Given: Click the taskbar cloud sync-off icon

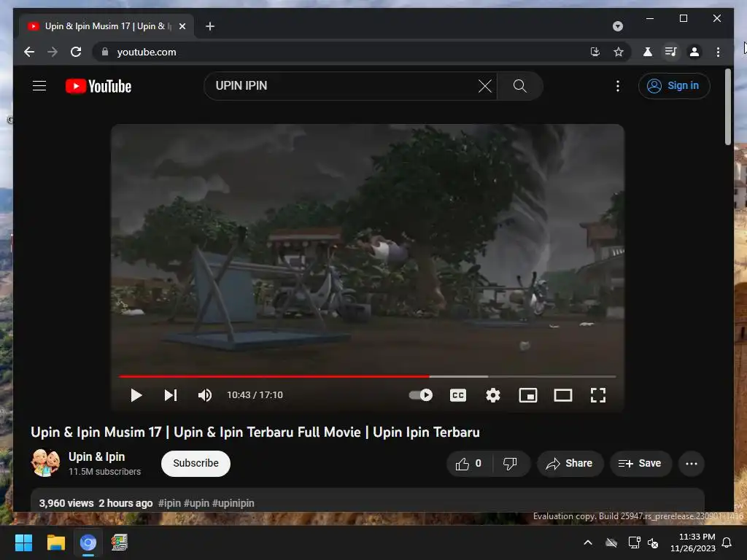Looking at the screenshot, I should (611, 542).
